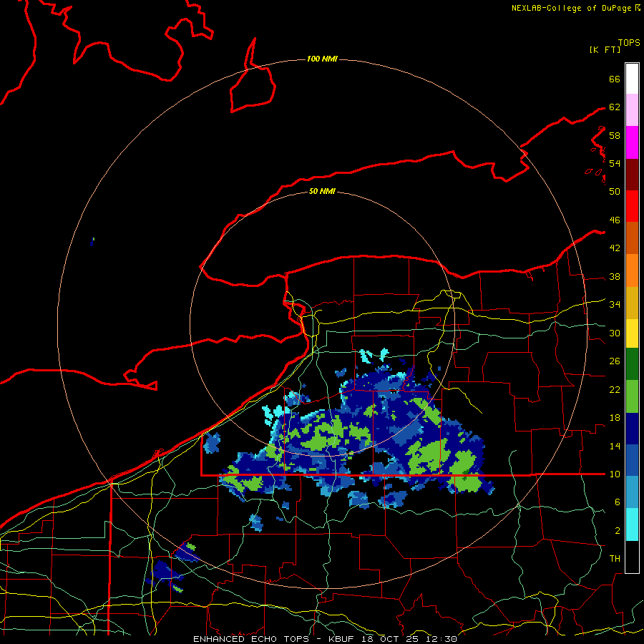Click the 38 legend value
Viewport: 644px width, 644px height.
pyautogui.click(x=615, y=276)
